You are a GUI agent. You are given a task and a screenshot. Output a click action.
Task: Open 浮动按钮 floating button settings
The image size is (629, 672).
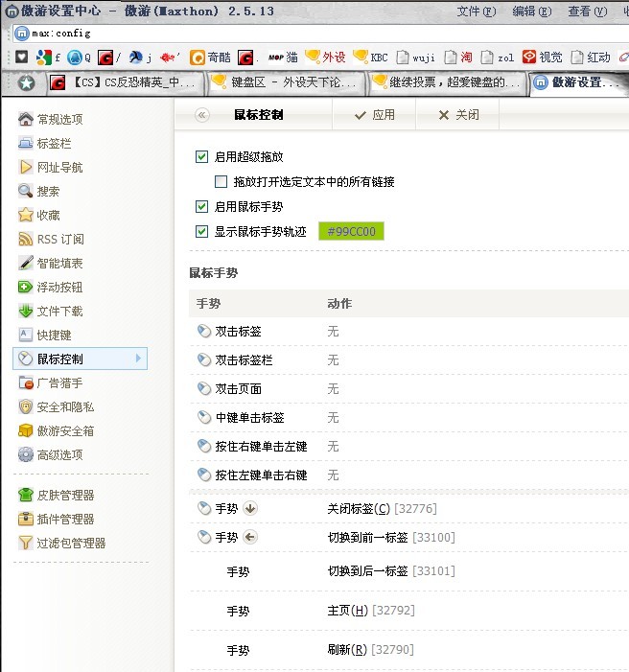(51, 288)
